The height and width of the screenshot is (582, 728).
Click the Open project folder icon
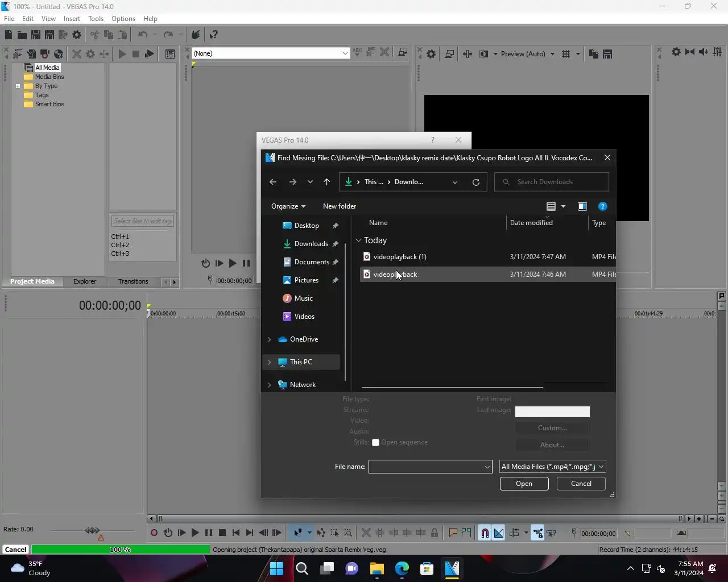tap(22, 35)
